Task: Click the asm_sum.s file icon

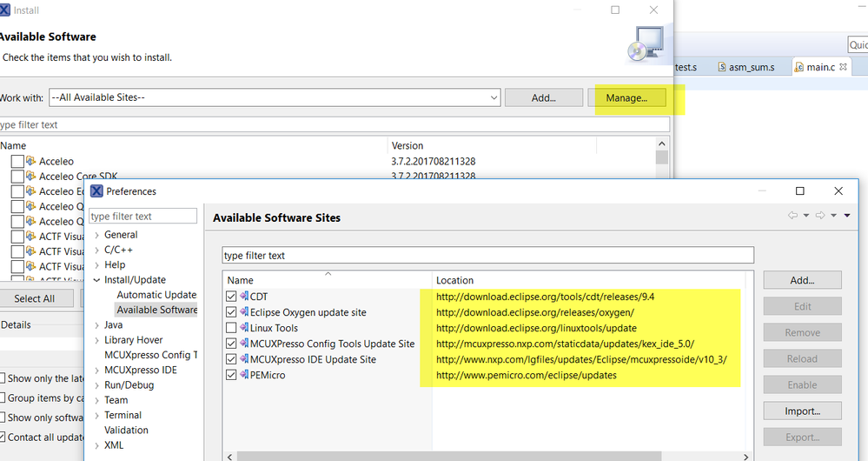Action: click(722, 67)
